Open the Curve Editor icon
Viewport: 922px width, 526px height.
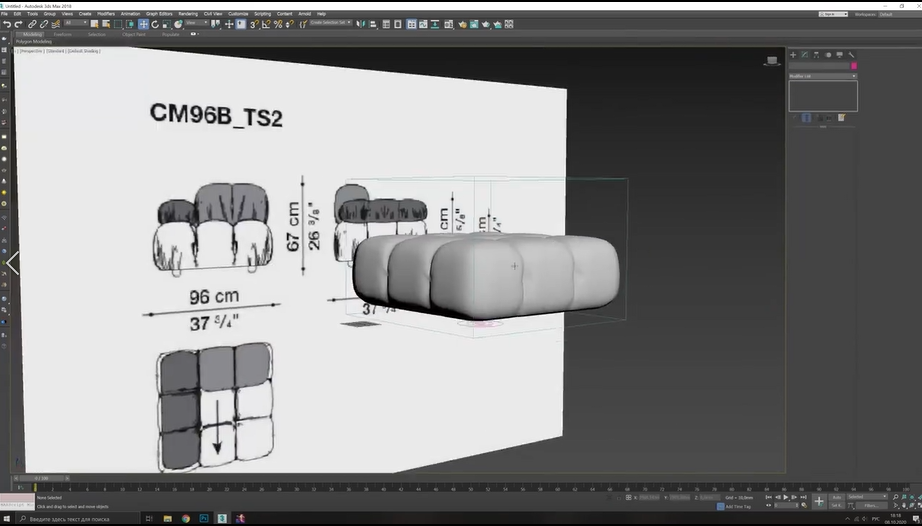423,24
